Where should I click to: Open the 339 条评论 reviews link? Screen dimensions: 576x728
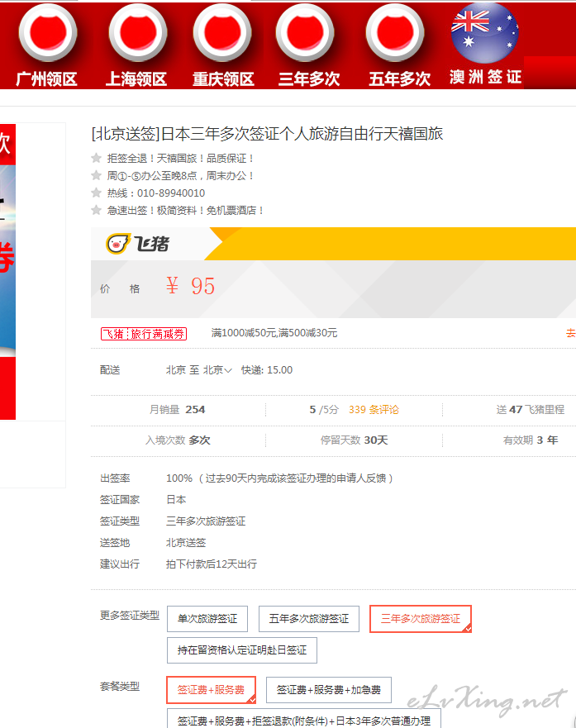tap(374, 410)
